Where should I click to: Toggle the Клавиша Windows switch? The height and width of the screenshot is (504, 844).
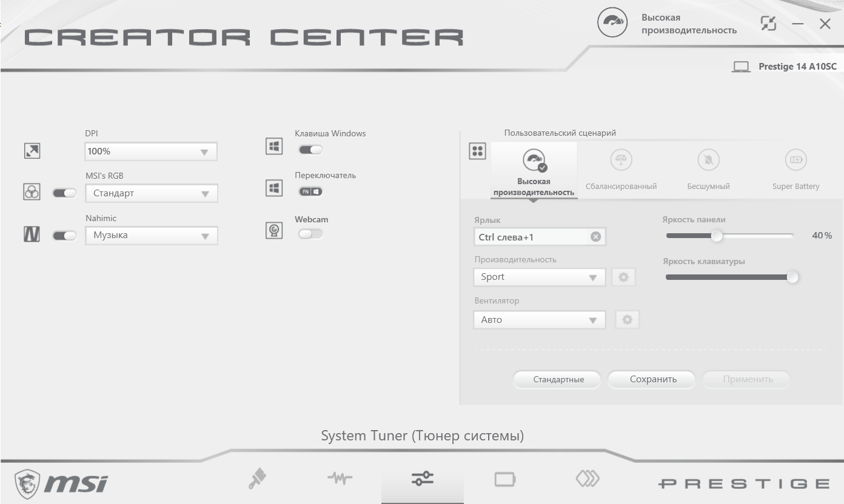click(x=310, y=150)
